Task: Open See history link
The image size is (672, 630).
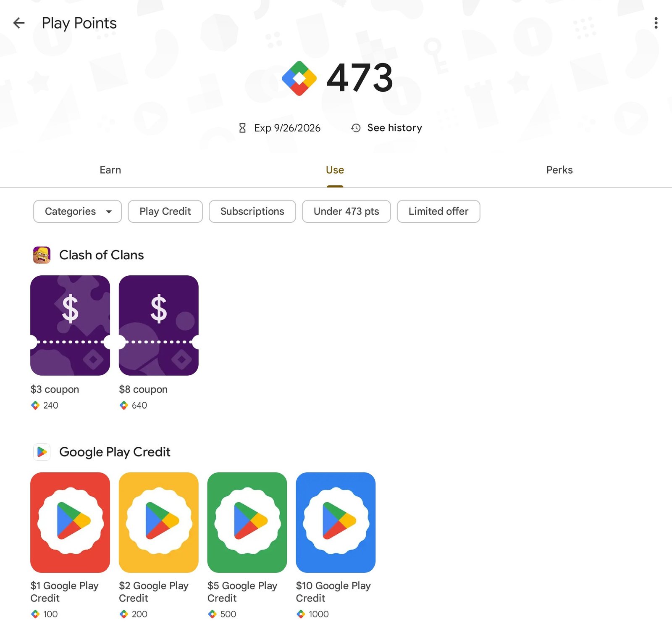Action: [x=394, y=128]
